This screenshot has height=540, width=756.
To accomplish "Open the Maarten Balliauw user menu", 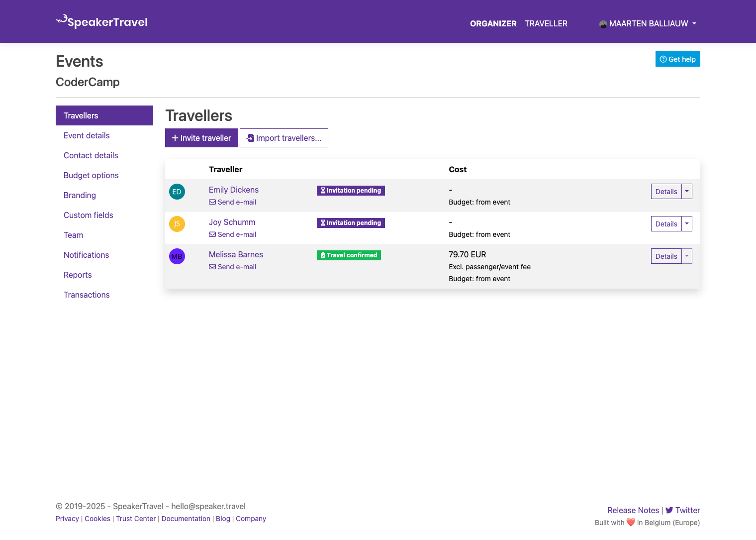I will coord(648,23).
